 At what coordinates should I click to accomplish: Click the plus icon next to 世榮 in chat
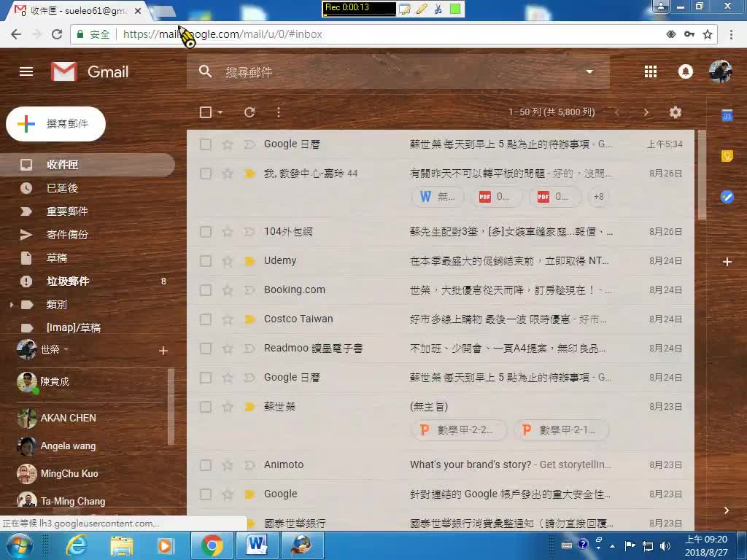(x=163, y=351)
